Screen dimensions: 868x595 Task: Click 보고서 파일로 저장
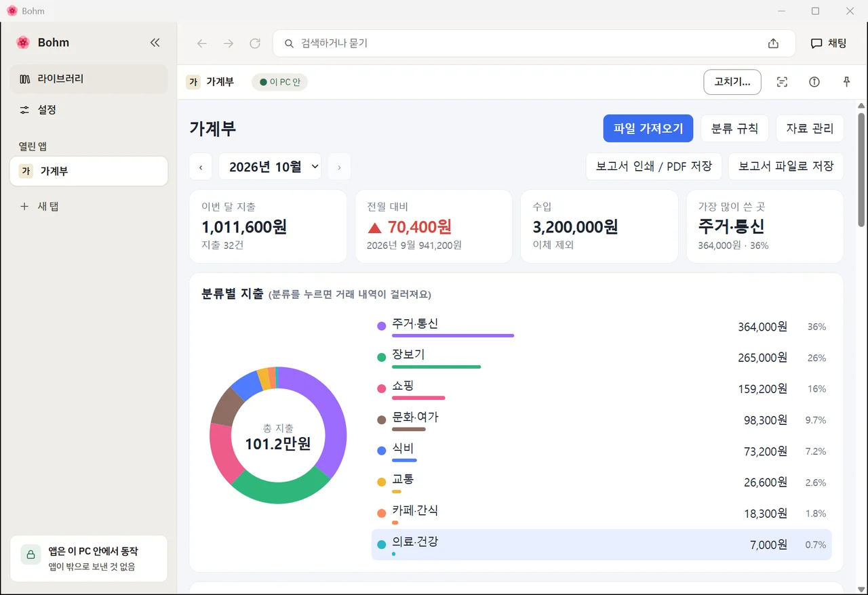click(786, 167)
